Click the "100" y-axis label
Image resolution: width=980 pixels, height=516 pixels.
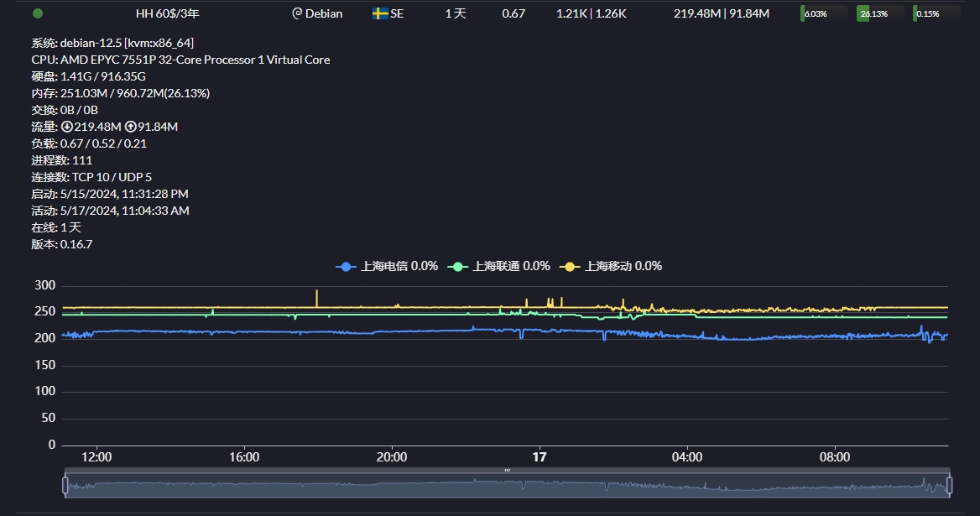45,392
